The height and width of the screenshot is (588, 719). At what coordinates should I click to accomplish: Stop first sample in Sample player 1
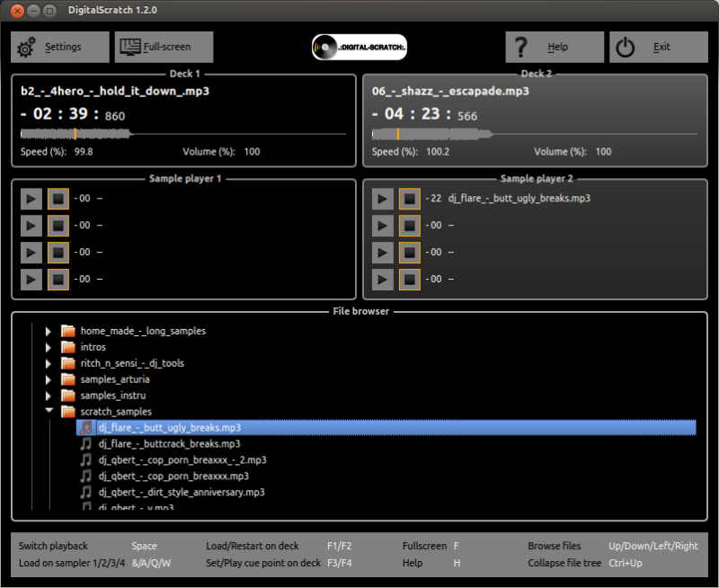point(58,199)
